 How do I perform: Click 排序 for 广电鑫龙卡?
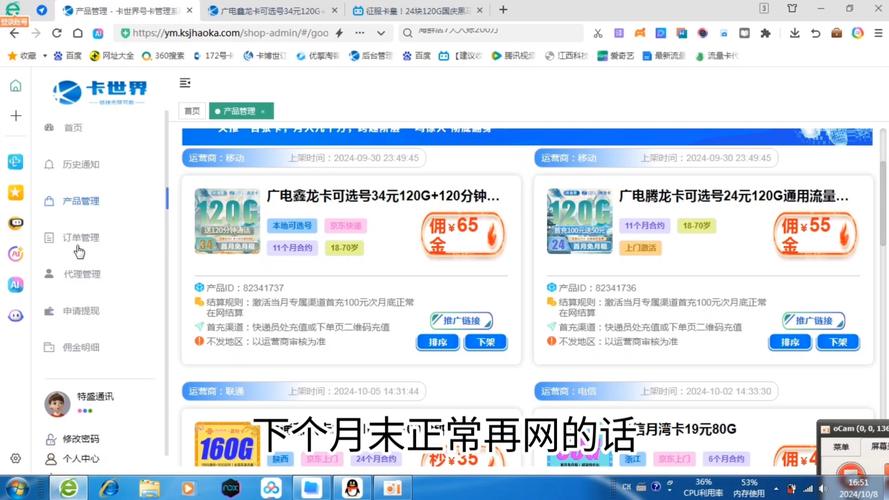tap(438, 342)
